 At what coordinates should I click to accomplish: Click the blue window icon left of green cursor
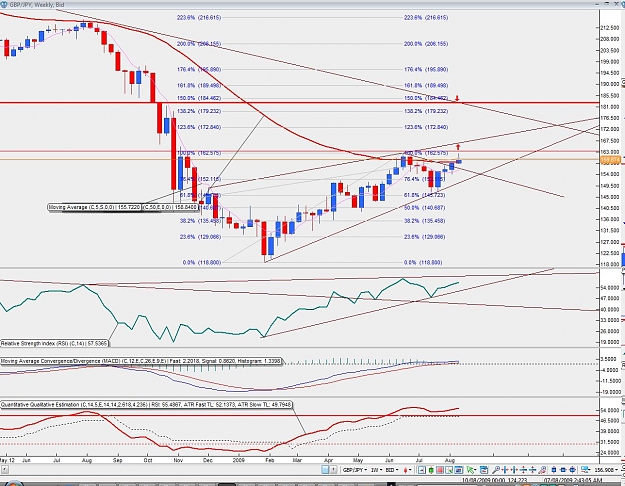pos(458,470)
